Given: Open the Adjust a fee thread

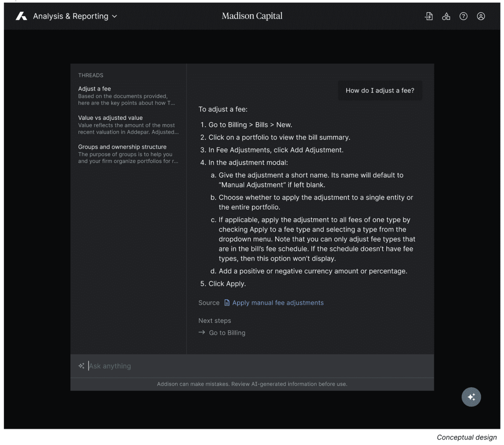Looking at the screenshot, I should click(x=127, y=95).
